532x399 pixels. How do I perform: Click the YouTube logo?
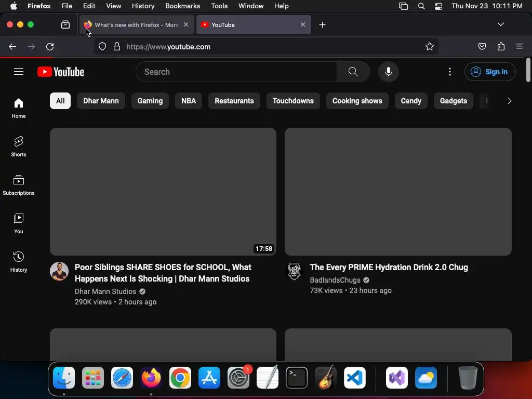coord(61,72)
